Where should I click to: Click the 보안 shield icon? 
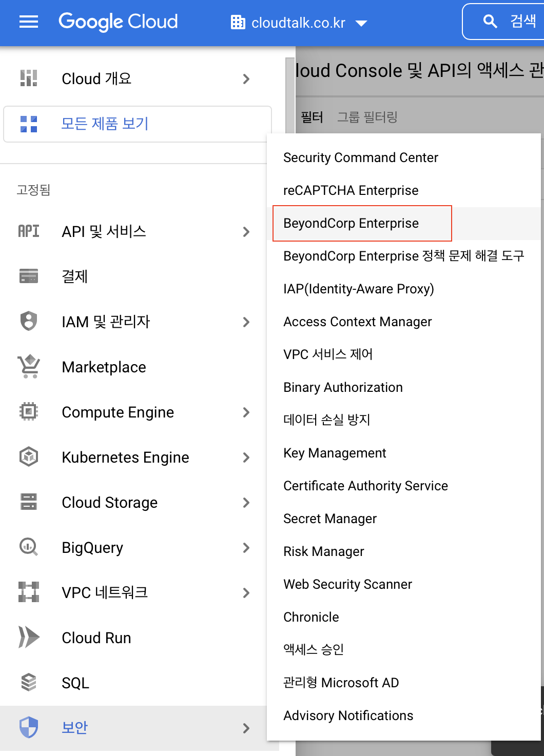(x=29, y=727)
